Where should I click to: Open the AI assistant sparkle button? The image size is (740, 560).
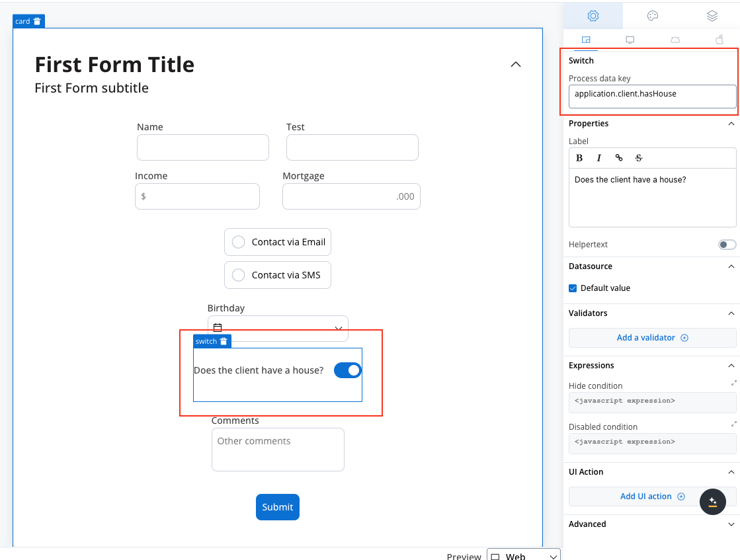[713, 502]
